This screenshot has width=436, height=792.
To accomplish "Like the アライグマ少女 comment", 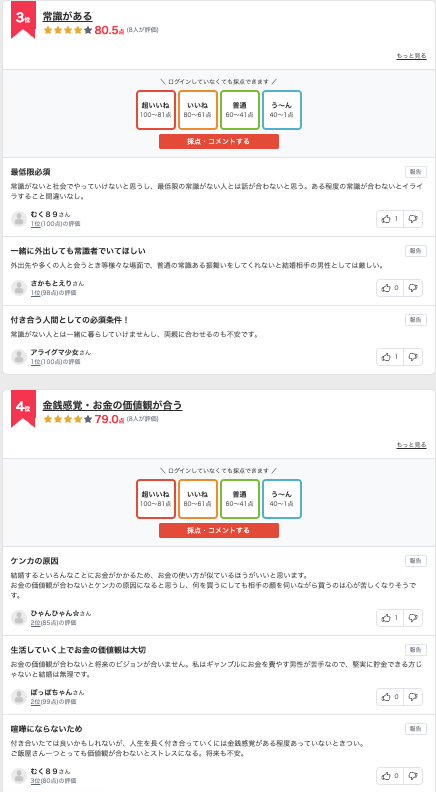I will 390,357.
